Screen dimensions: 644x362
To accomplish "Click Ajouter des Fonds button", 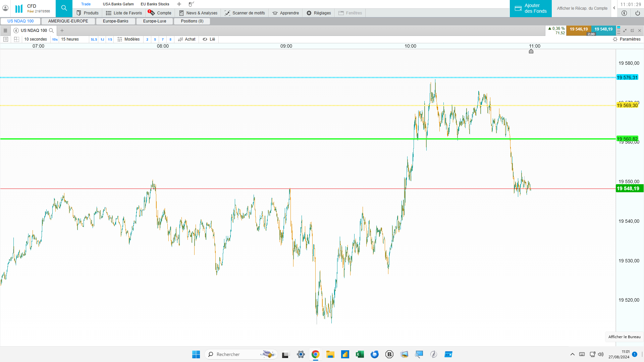I will coord(531,8).
